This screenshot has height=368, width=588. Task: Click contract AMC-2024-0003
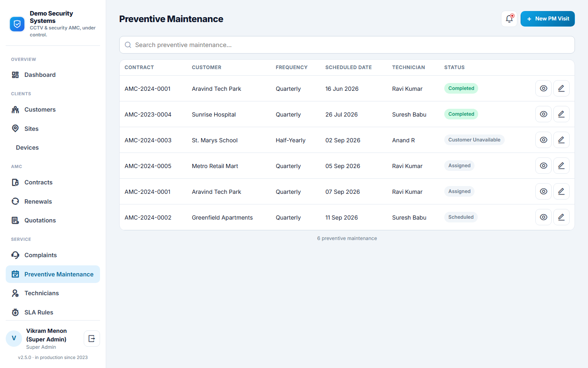pos(148,140)
